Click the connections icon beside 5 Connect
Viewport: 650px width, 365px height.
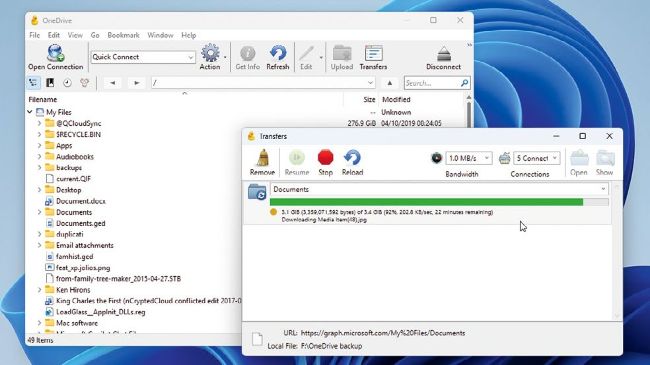click(504, 158)
